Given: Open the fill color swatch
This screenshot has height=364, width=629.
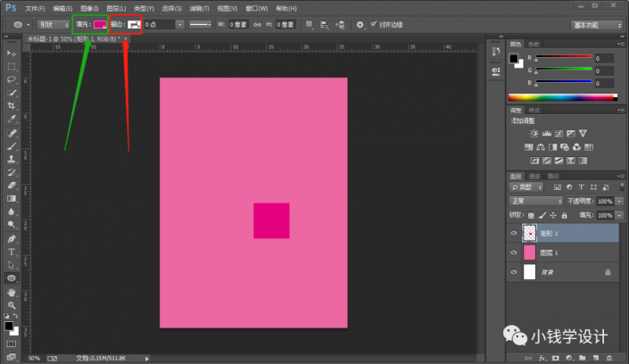Looking at the screenshot, I should click(x=100, y=25).
